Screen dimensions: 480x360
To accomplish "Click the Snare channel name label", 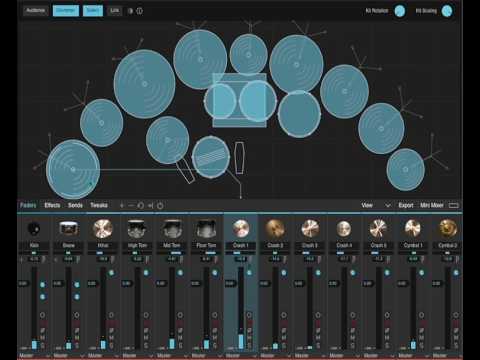I will [x=69, y=246].
